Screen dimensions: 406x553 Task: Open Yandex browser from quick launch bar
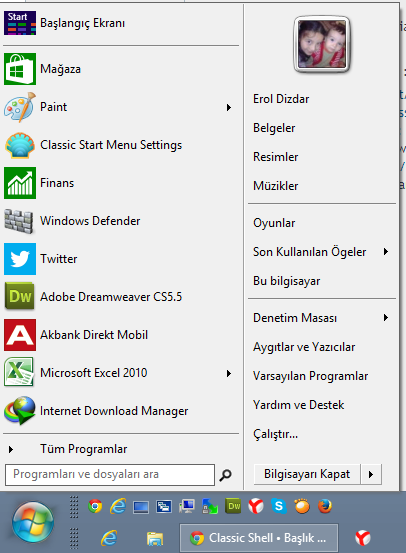[256, 506]
